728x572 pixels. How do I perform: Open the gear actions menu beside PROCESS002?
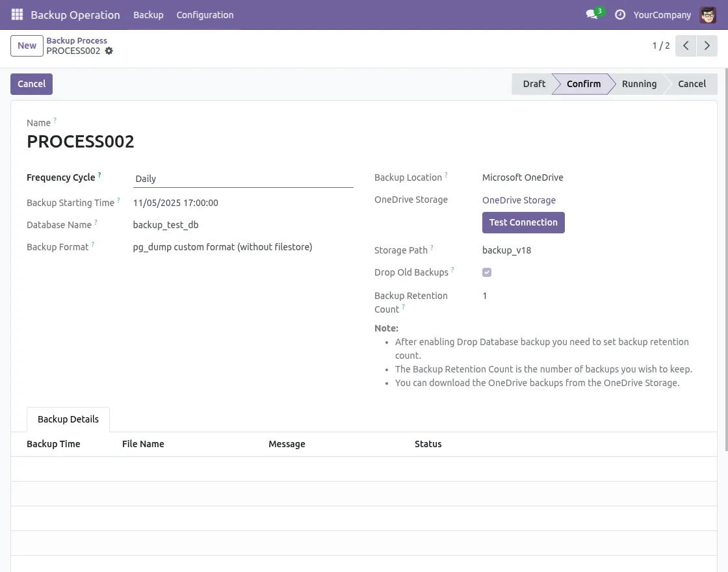(x=109, y=51)
